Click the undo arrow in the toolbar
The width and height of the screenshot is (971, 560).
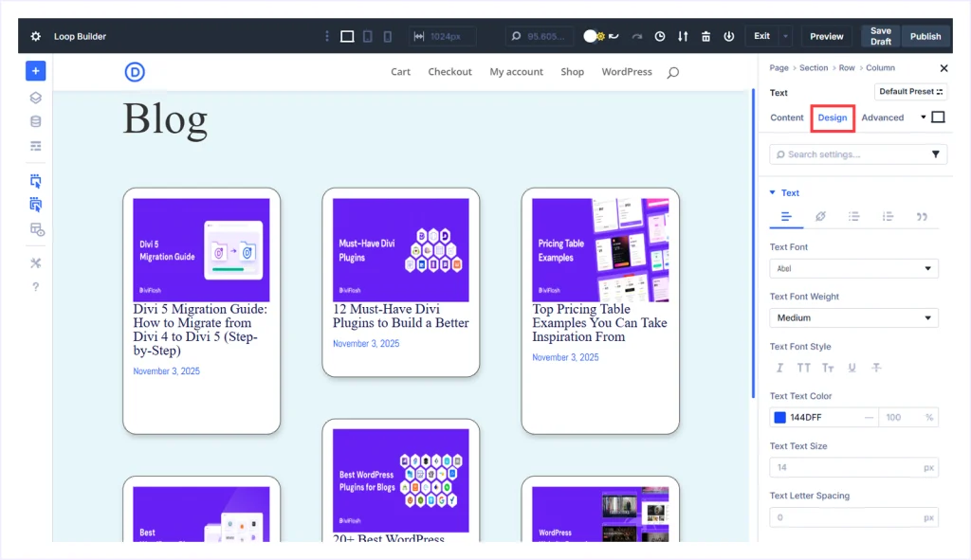613,36
